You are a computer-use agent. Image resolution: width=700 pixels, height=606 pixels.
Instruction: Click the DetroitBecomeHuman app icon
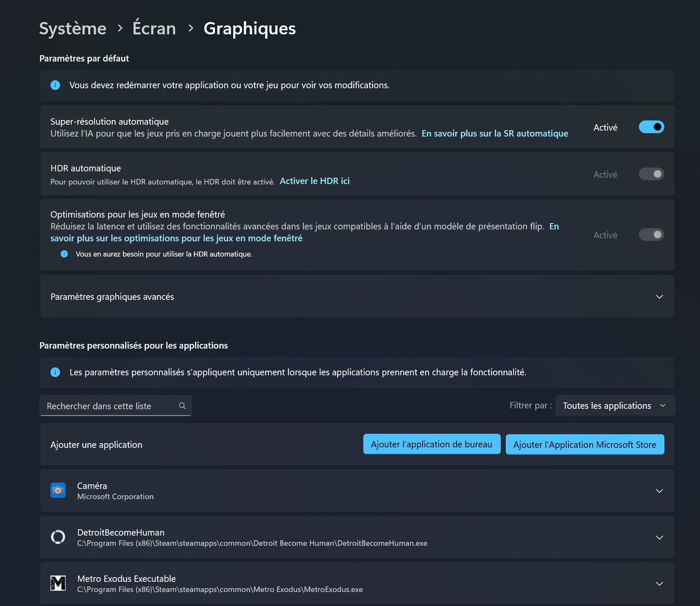coord(58,537)
